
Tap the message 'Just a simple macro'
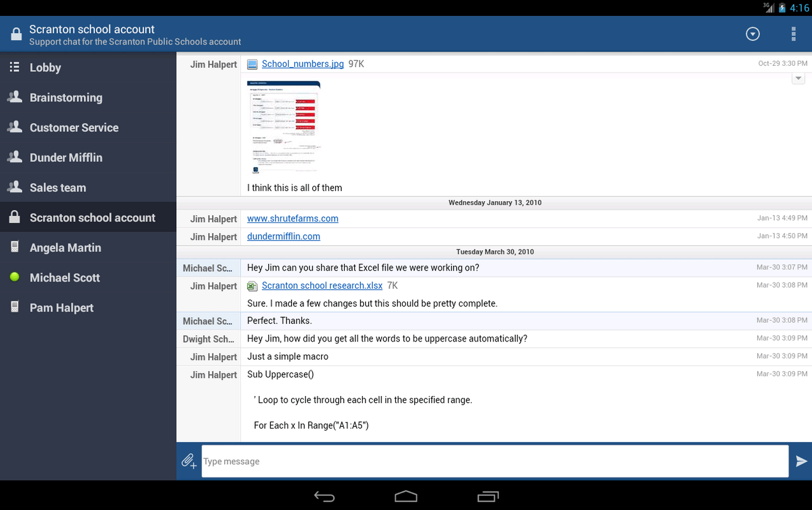[x=287, y=357]
